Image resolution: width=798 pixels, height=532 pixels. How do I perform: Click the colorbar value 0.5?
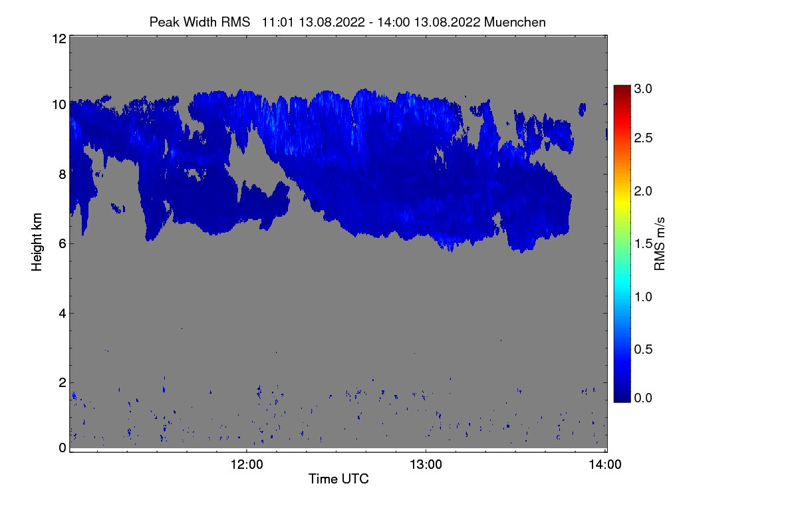(x=642, y=349)
